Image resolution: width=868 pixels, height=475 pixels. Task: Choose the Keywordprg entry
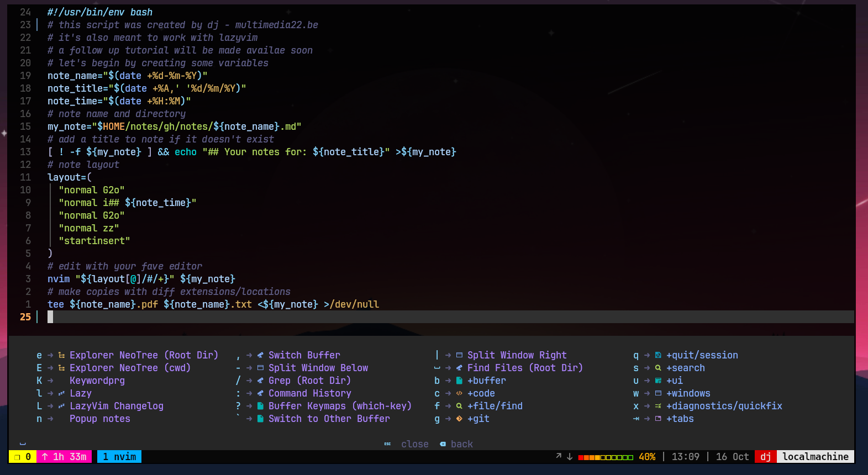pyautogui.click(x=97, y=381)
